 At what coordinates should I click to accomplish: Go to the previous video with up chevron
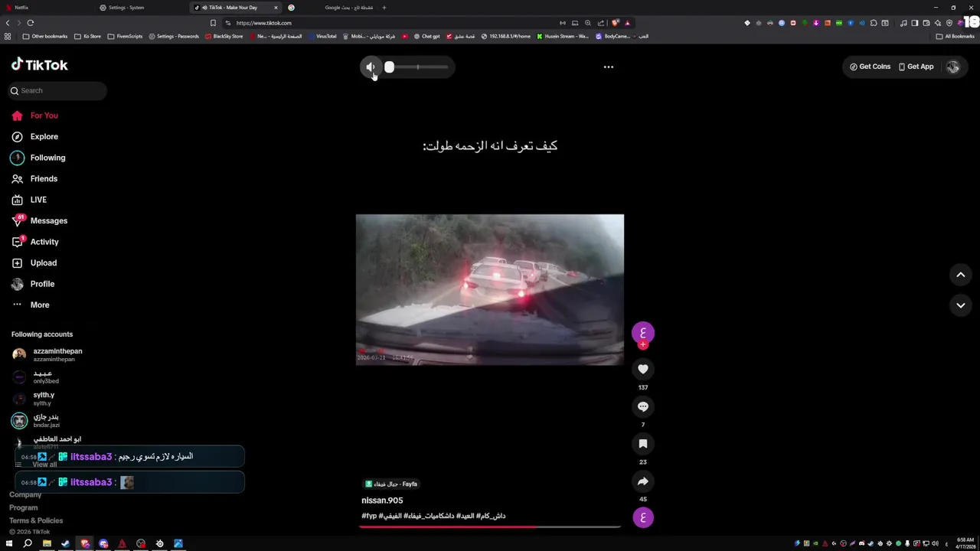[x=960, y=275]
